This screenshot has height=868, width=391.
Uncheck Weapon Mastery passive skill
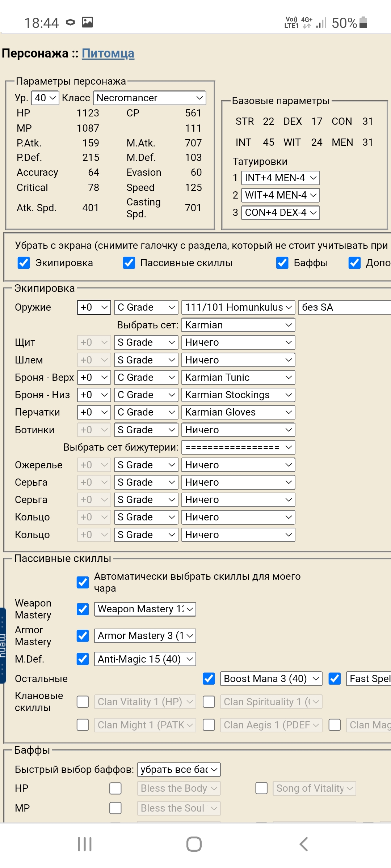(x=83, y=609)
